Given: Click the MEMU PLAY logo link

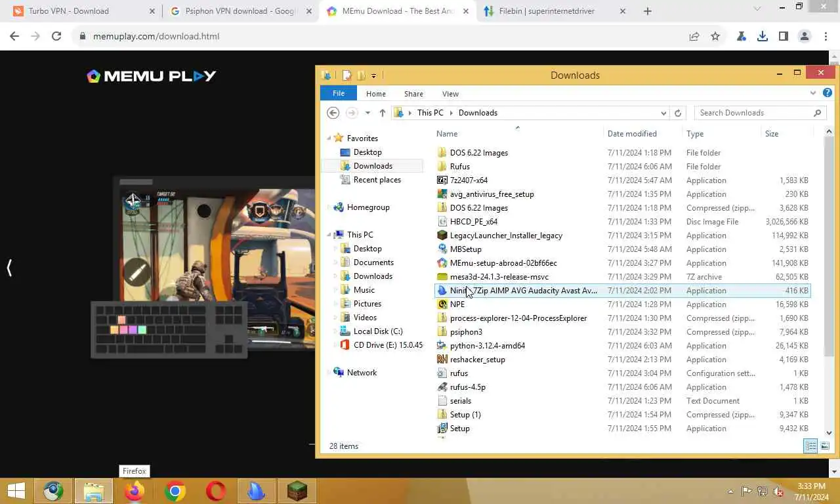Looking at the screenshot, I should (x=151, y=76).
